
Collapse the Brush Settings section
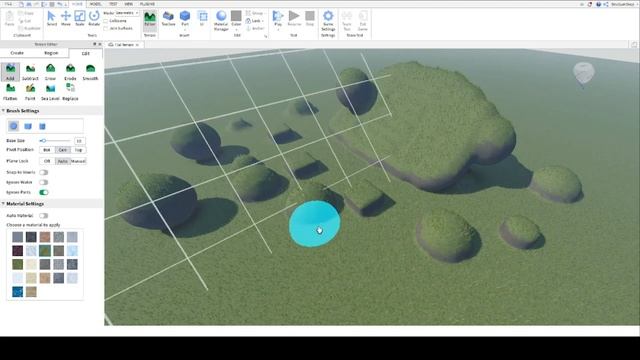pos(3,111)
